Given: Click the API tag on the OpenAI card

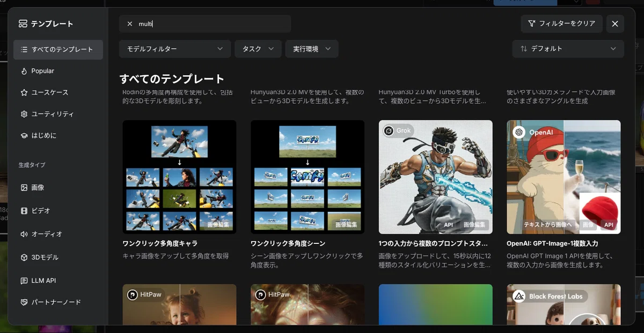Looking at the screenshot, I should pos(608,225).
